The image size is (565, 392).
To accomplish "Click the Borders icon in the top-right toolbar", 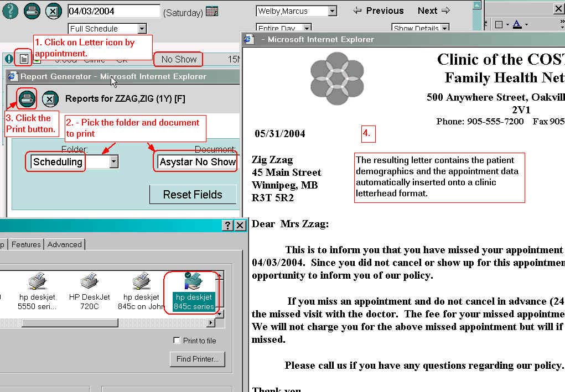I will (x=499, y=24).
